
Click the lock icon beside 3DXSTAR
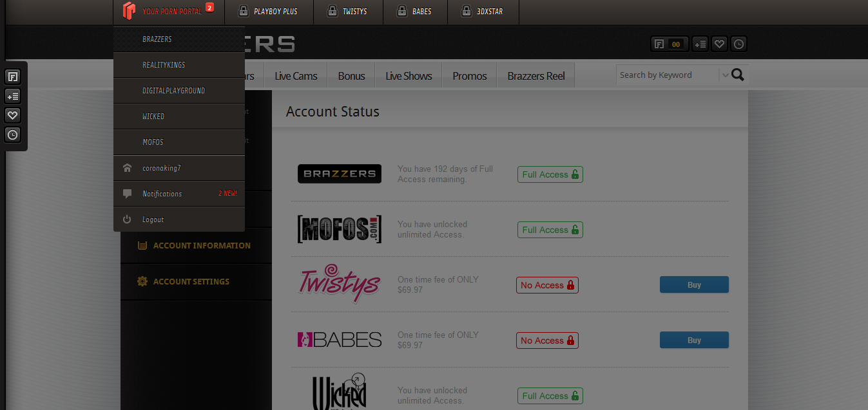point(467,11)
